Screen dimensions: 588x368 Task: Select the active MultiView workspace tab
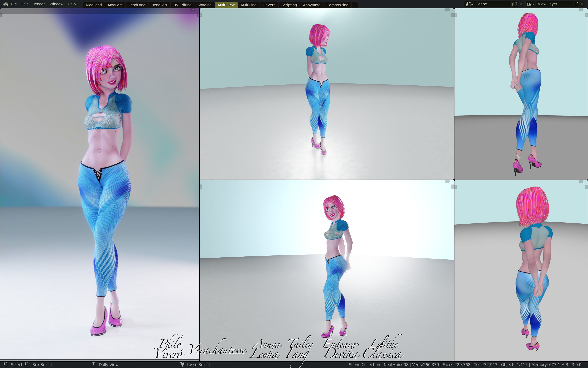pyautogui.click(x=226, y=5)
